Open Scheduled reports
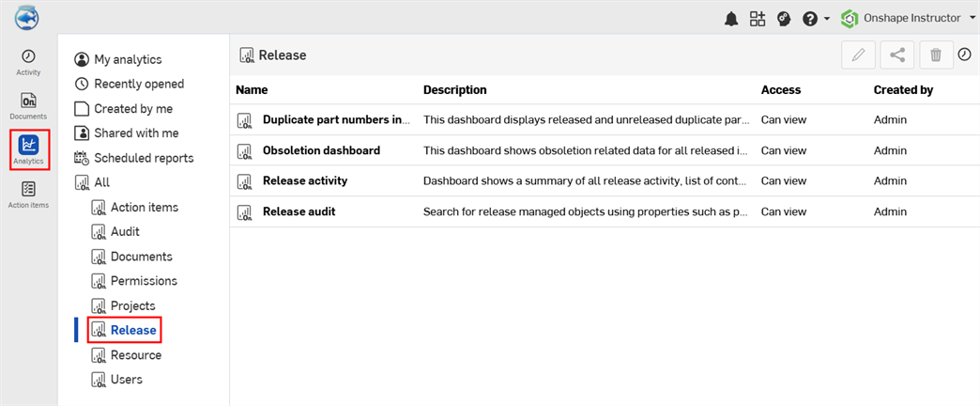This screenshot has height=406, width=980. [134, 158]
